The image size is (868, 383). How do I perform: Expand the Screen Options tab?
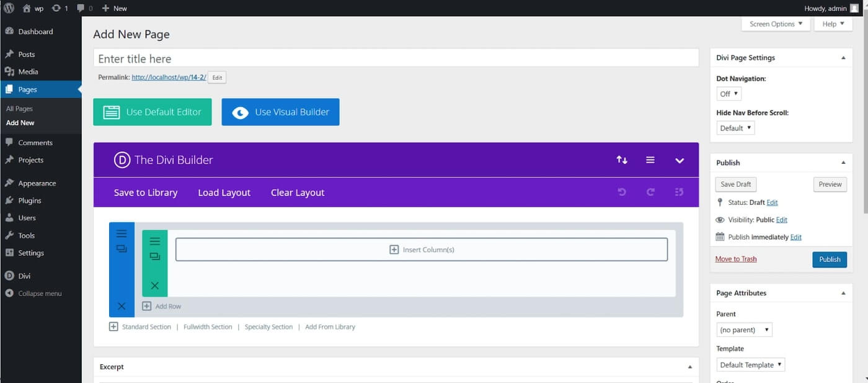[776, 24]
